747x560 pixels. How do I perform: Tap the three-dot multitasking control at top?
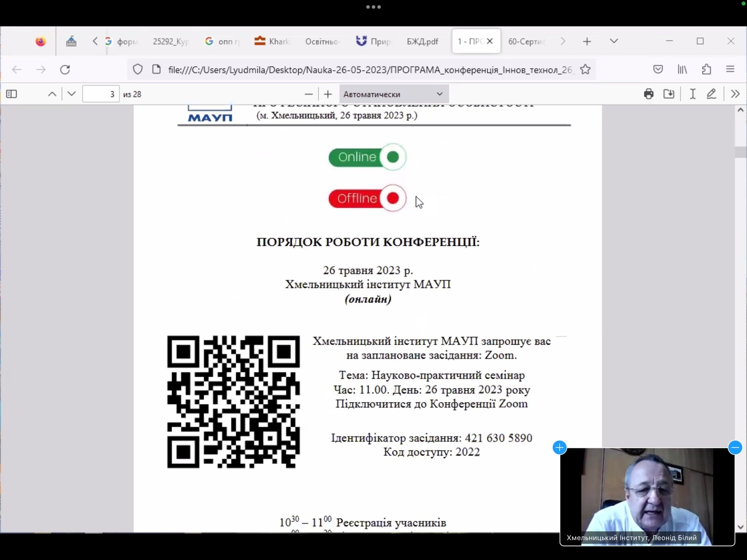coord(373,7)
